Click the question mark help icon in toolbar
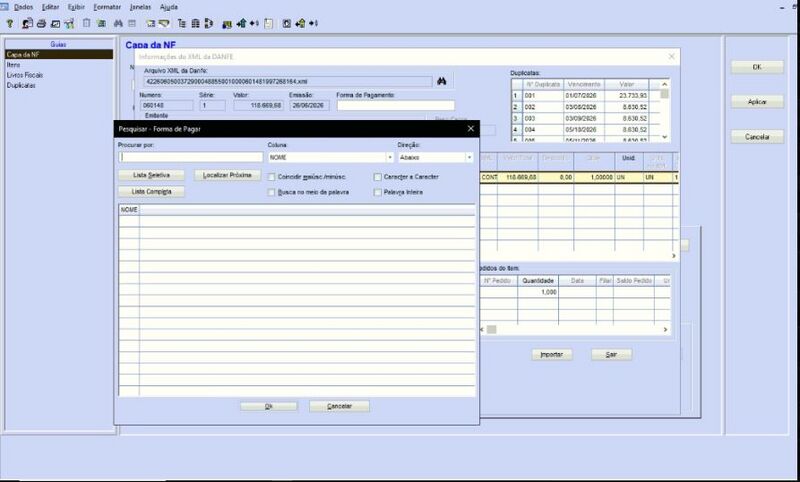800x482 pixels. pyautogui.click(x=10, y=23)
